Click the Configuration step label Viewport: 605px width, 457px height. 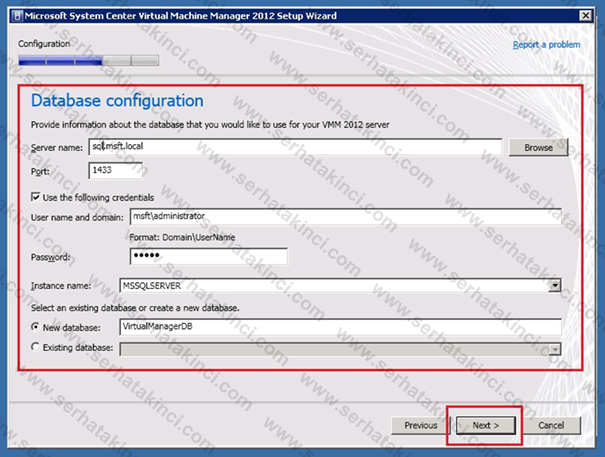(44, 44)
